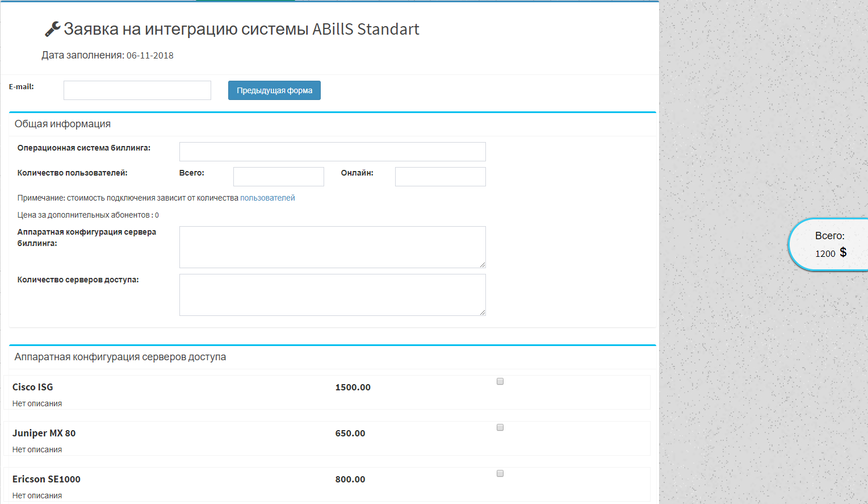Click the Ericson SE1000 item name
The height and width of the screenshot is (504, 868).
47,479
